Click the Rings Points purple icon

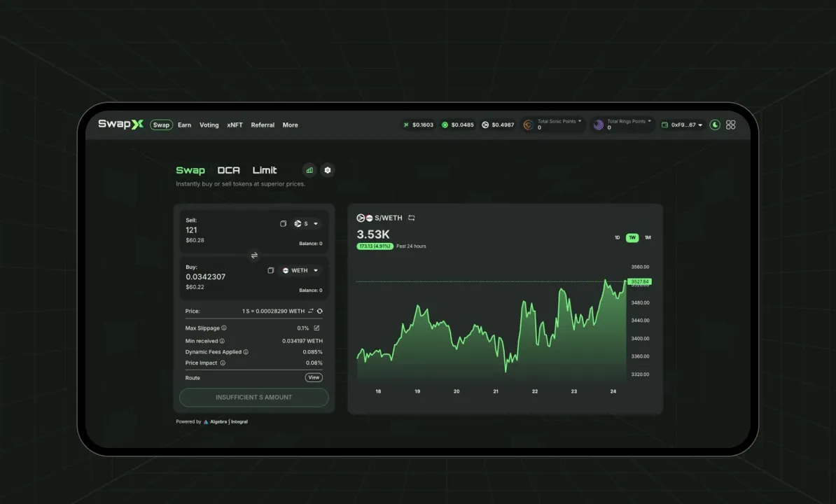(598, 125)
